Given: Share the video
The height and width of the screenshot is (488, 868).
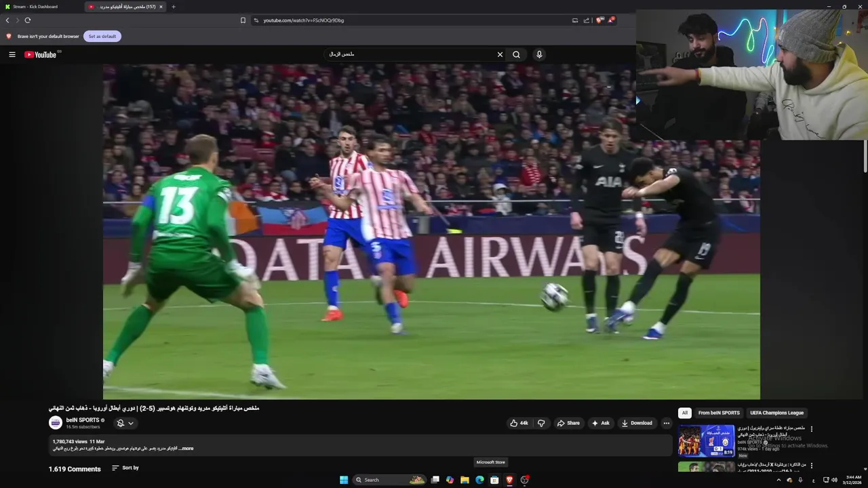Looking at the screenshot, I should point(568,423).
